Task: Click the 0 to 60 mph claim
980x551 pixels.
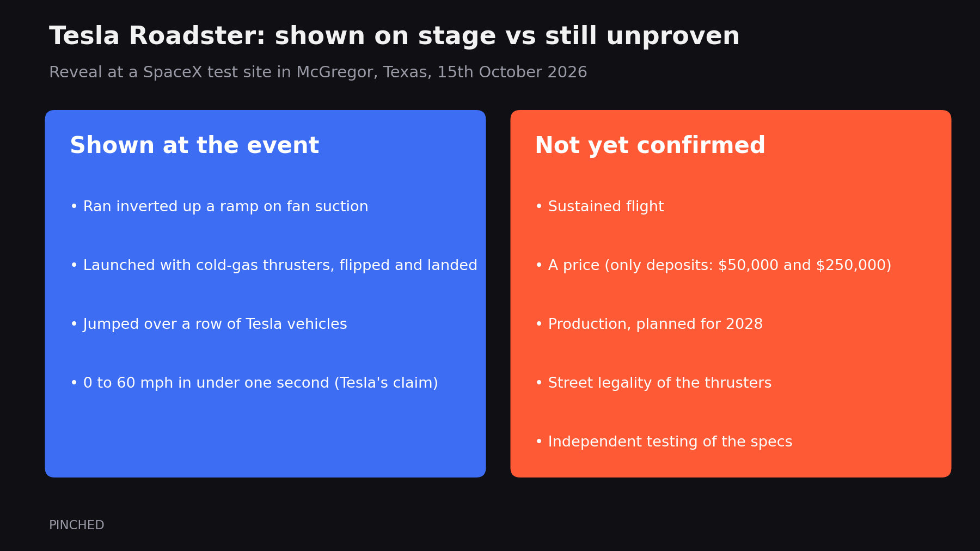Action: 254,383
